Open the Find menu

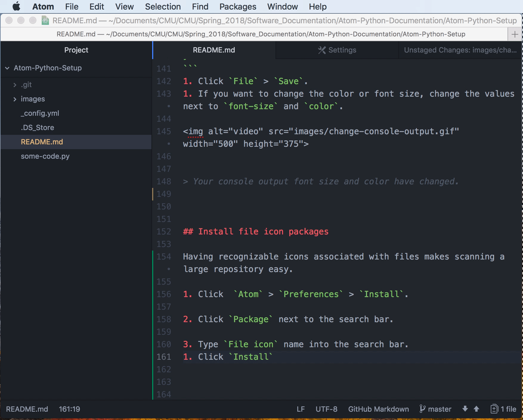[x=200, y=7]
